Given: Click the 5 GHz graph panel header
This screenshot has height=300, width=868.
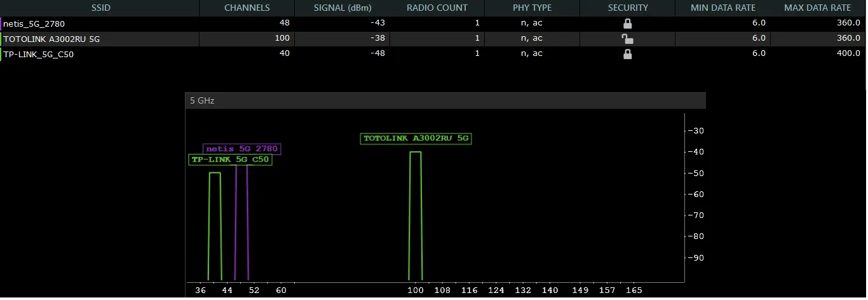Looking at the screenshot, I should [x=445, y=100].
